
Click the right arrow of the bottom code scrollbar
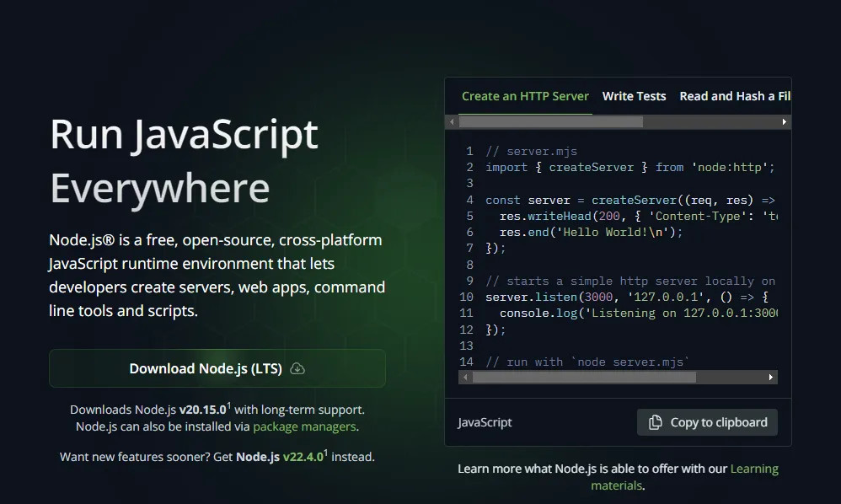pos(772,377)
